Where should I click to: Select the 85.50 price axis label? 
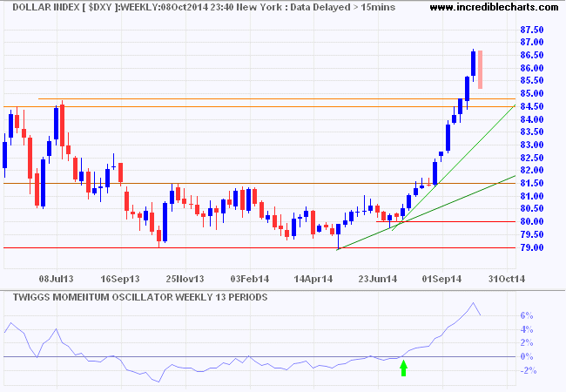(532, 80)
